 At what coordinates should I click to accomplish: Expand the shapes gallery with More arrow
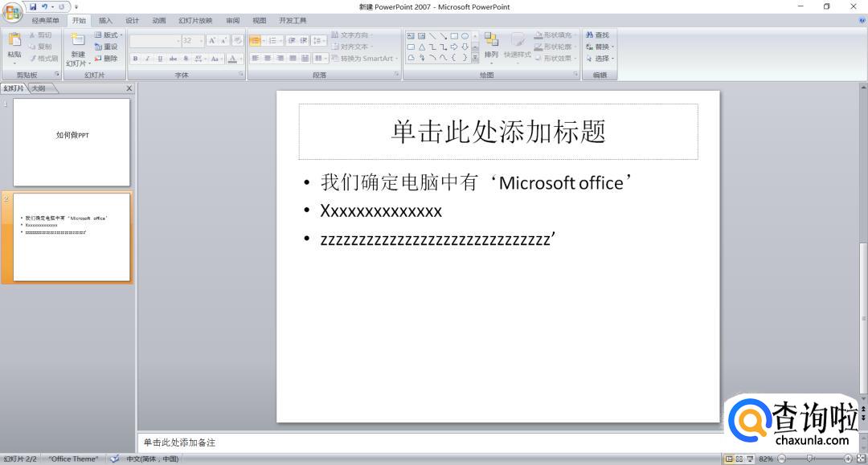[x=475, y=58]
